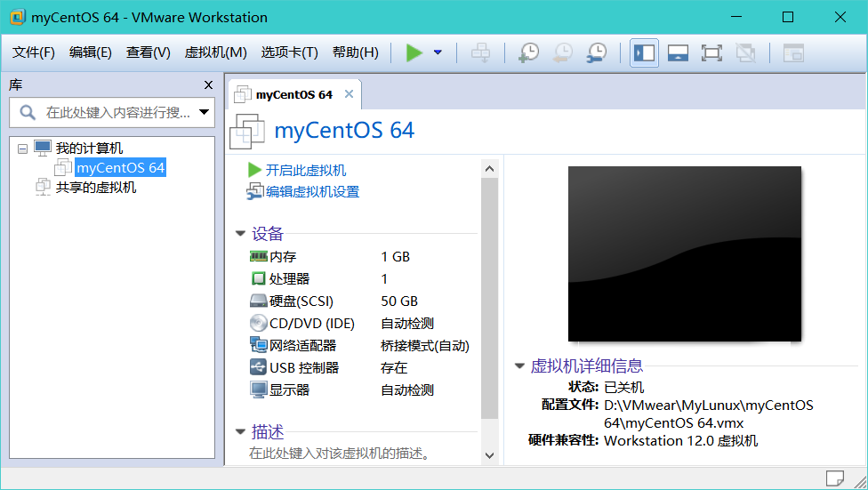The height and width of the screenshot is (490, 868).
Task: Click the 硬盘(SCSI) device row
Action: click(359, 301)
